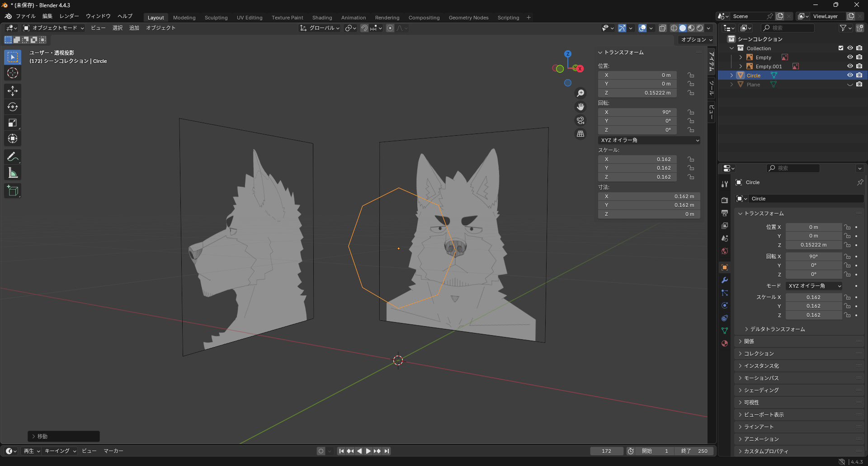
Task: Toggle camera view in viewport
Action: pyautogui.click(x=580, y=120)
